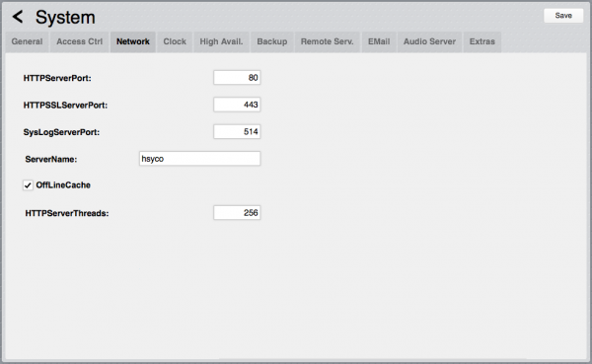Edit the HTTPSSLServerPort field
Viewport: 592px width, 364px height.
tap(237, 105)
